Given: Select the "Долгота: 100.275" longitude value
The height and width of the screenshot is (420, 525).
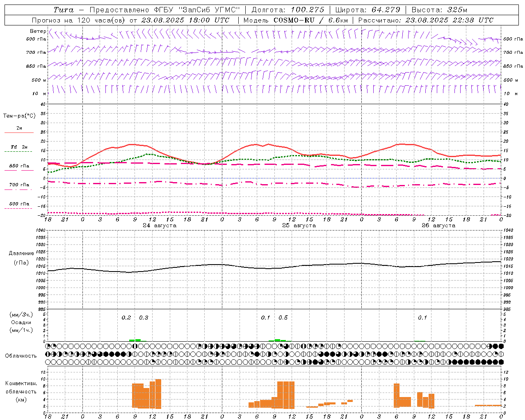Looking at the screenshot, I should (x=288, y=10).
